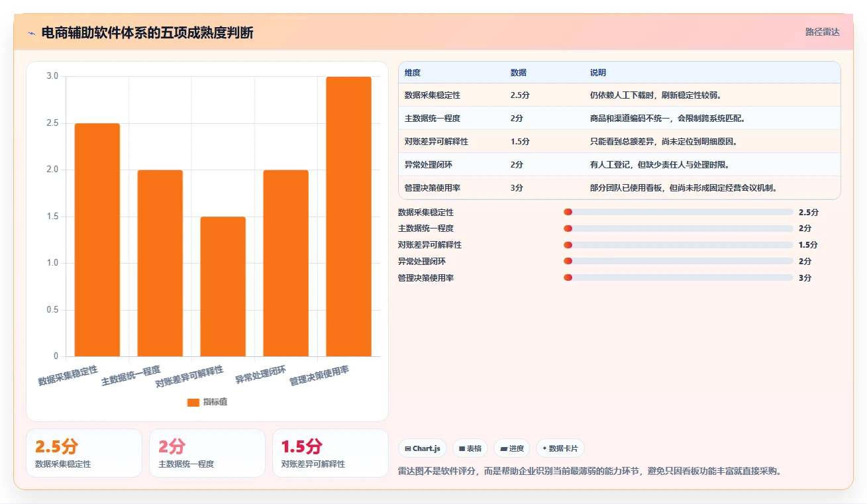
Task: Open the 2.5分 数据采集稳定性 card
Action: pos(84,453)
